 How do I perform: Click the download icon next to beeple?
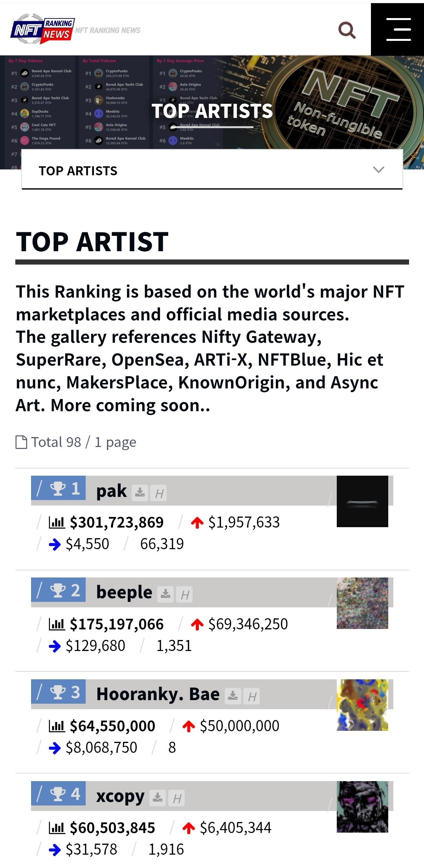click(166, 594)
